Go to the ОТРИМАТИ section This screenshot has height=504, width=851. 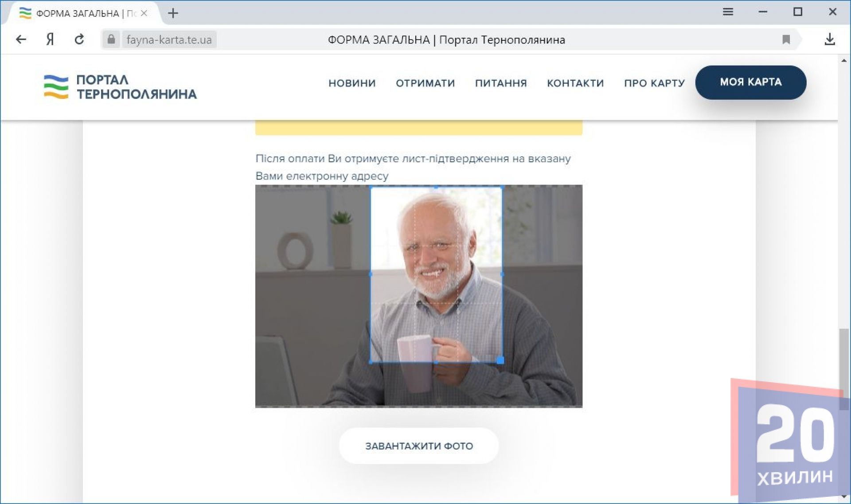[x=425, y=83]
